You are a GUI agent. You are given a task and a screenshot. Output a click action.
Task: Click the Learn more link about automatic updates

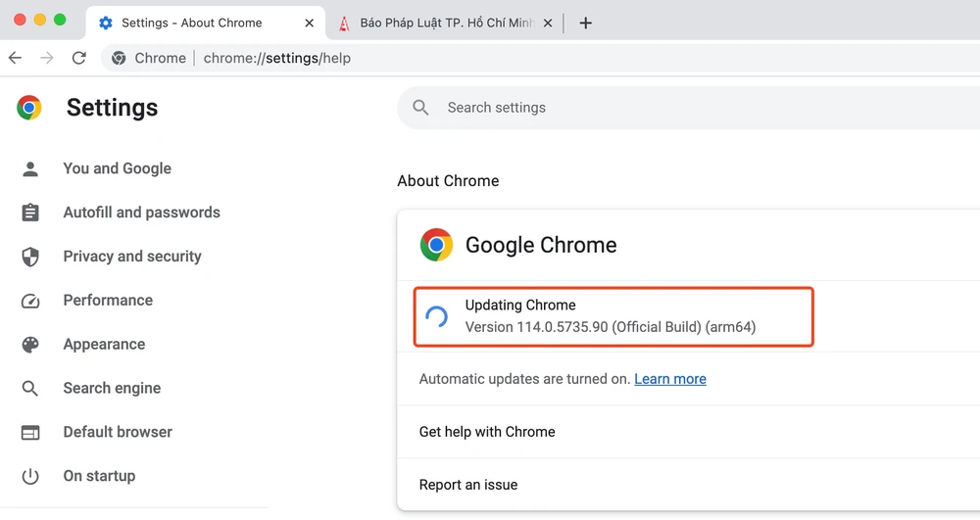coord(670,379)
